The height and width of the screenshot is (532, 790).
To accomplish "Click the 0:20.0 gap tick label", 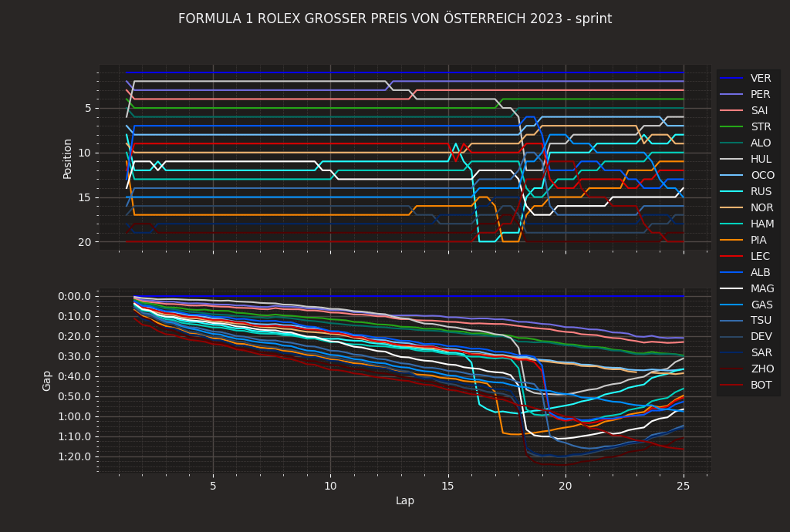I will pos(75,336).
